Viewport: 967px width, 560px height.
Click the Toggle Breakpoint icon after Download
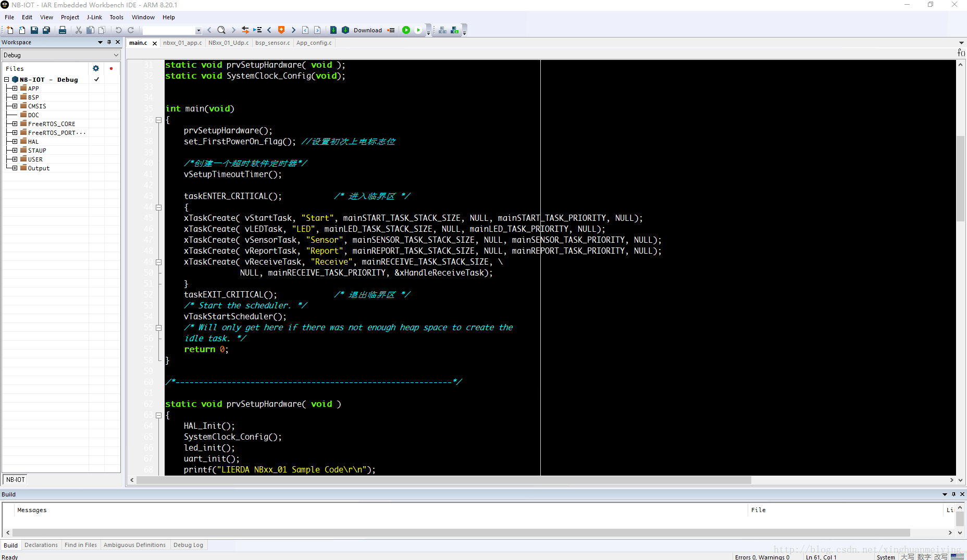click(391, 30)
